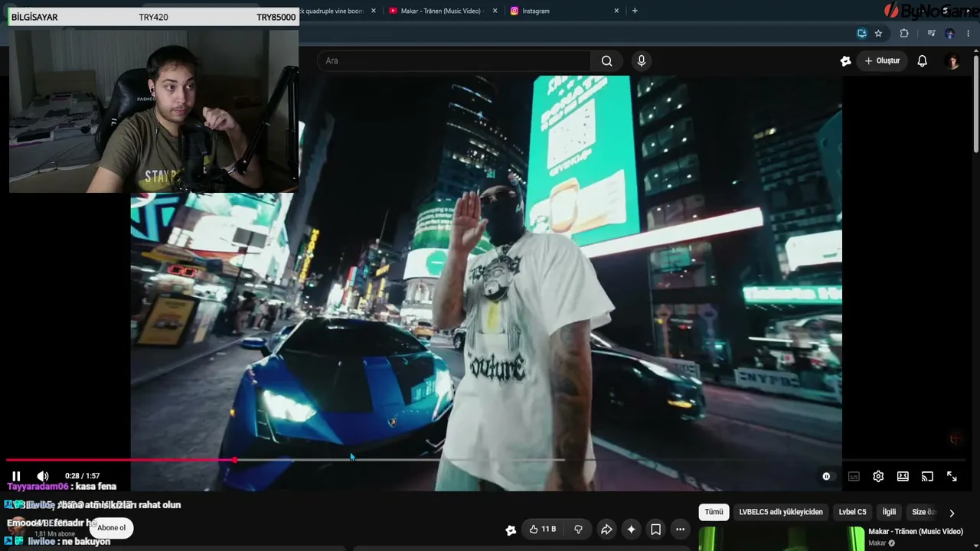Select the Tümü filter chip

(x=714, y=512)
